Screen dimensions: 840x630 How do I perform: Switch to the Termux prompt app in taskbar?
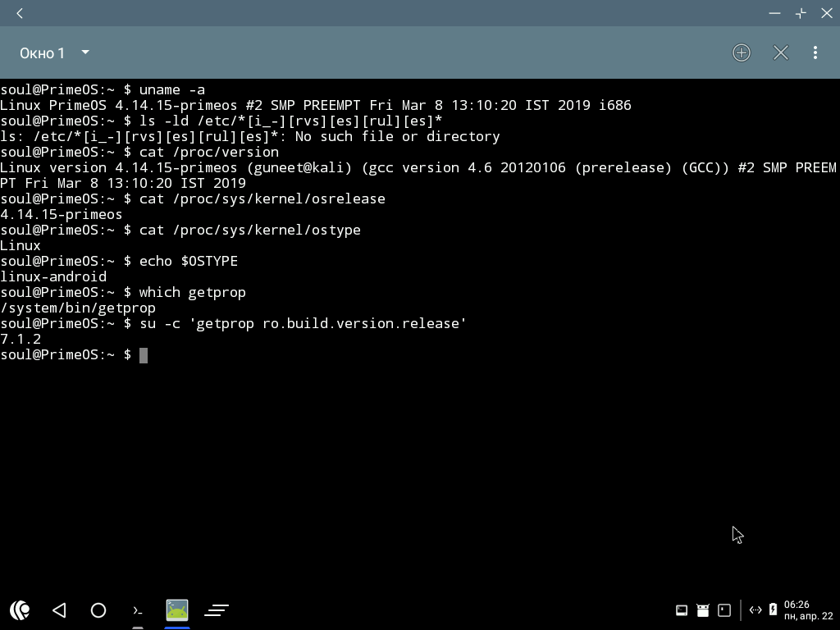point(138,610)
